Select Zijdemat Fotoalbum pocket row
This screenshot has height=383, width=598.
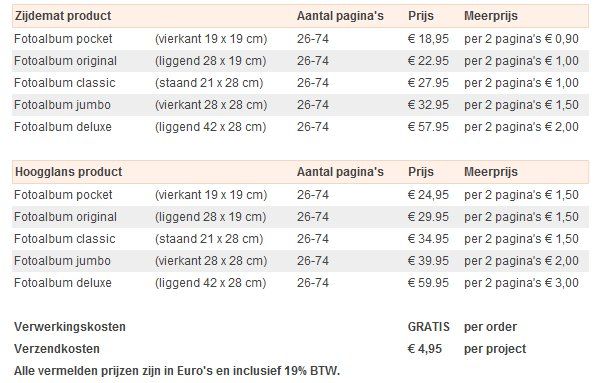pos(300,39)
